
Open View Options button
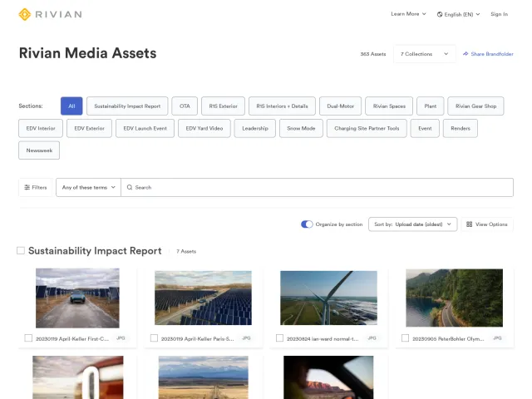[x=487, y=224]
